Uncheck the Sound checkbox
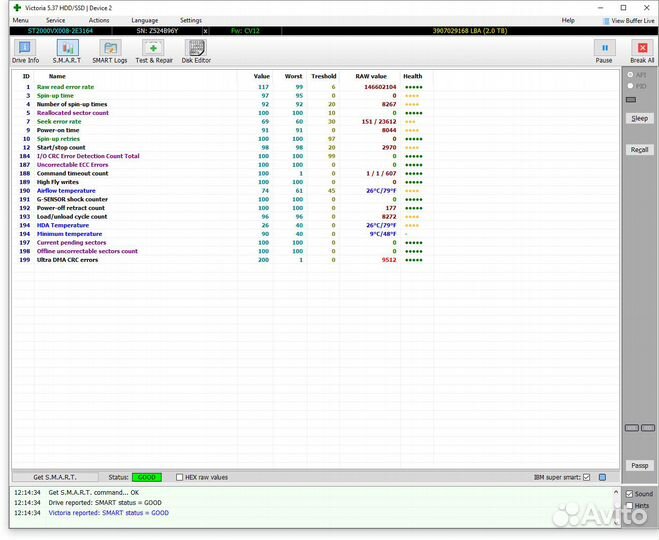 (x=629, y=494)
